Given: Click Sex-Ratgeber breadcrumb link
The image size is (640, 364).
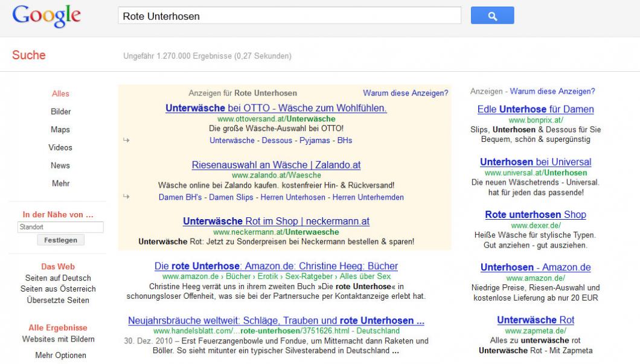Looking at the screenshot, I should point(309,276).
